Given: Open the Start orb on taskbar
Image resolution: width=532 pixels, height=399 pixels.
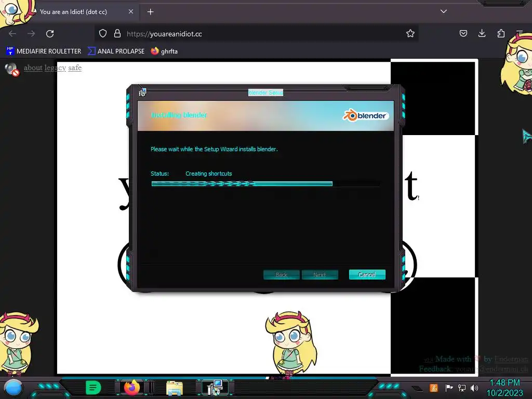Looking at the screenshot, I should point(14,388).
